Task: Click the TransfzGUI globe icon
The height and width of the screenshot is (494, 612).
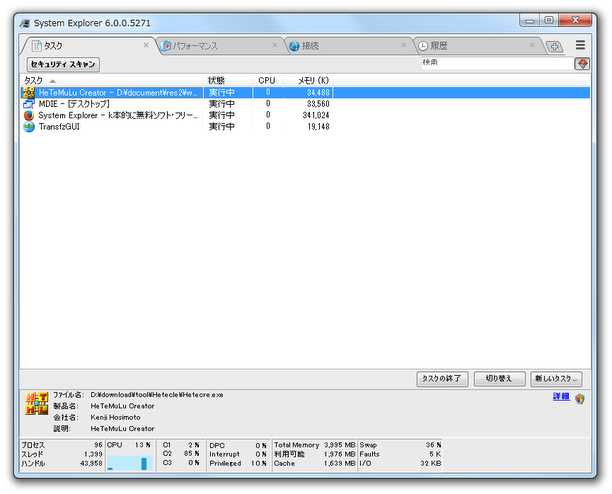Action: point(28,126)
